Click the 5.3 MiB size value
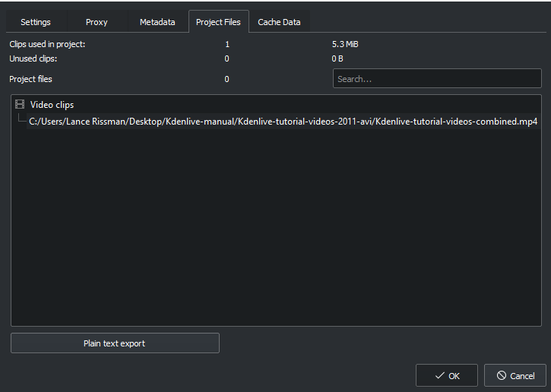This screenshot has height=392, width=551. click(345, 44)
